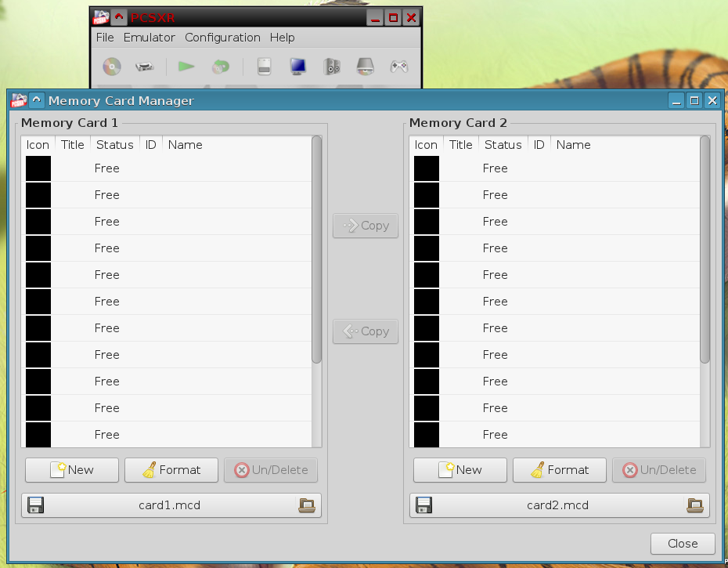This screenshot has width=728, height=568.
Task: Open the Configuration menu in PCSXR
Action: pos(222,37)
